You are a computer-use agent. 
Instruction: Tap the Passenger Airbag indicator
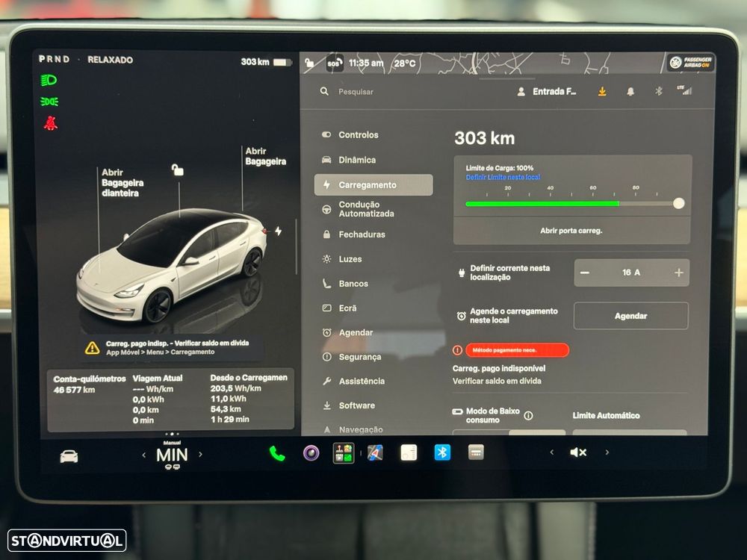690,63
